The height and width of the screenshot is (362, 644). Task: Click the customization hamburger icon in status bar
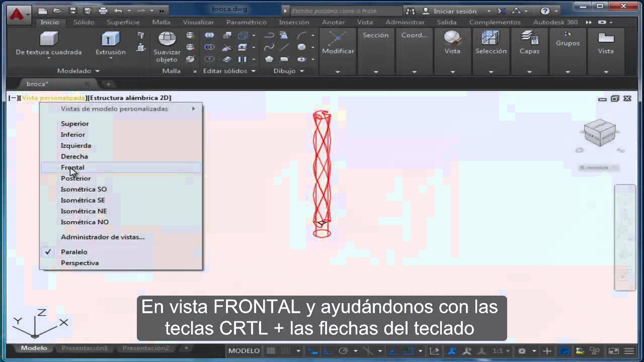tap(629, 351)
